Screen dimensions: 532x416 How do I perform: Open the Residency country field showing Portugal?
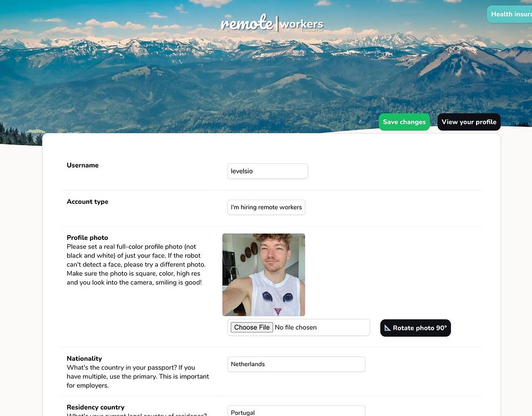click(x=296, y=411)
